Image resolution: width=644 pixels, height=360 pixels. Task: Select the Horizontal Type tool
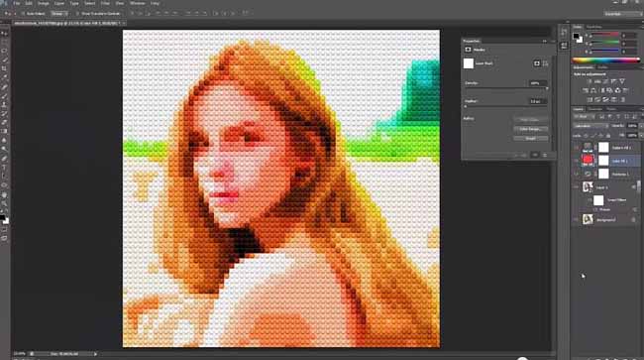(5, 168)
